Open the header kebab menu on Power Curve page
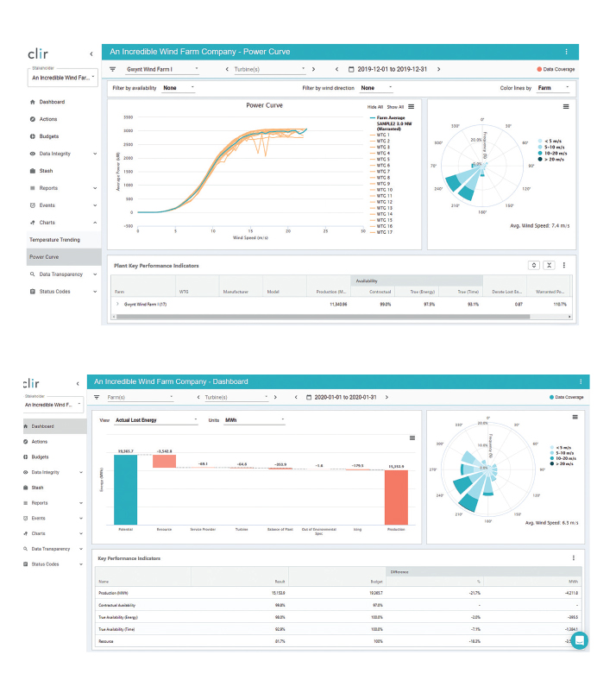Screen dimensions: 616x680 [x=566, y=52]
